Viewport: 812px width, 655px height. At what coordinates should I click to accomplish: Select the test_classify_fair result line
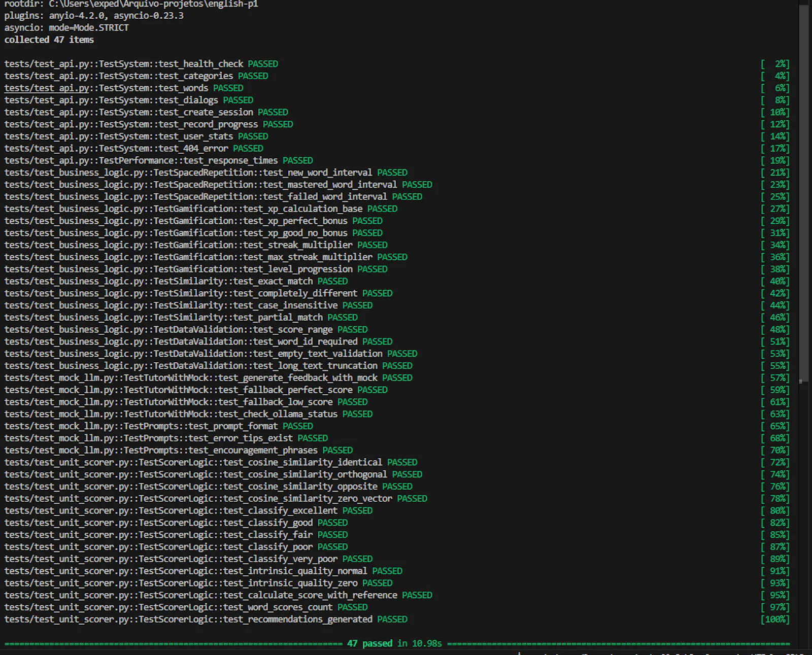pyautogui.click(x=176, y=535)
